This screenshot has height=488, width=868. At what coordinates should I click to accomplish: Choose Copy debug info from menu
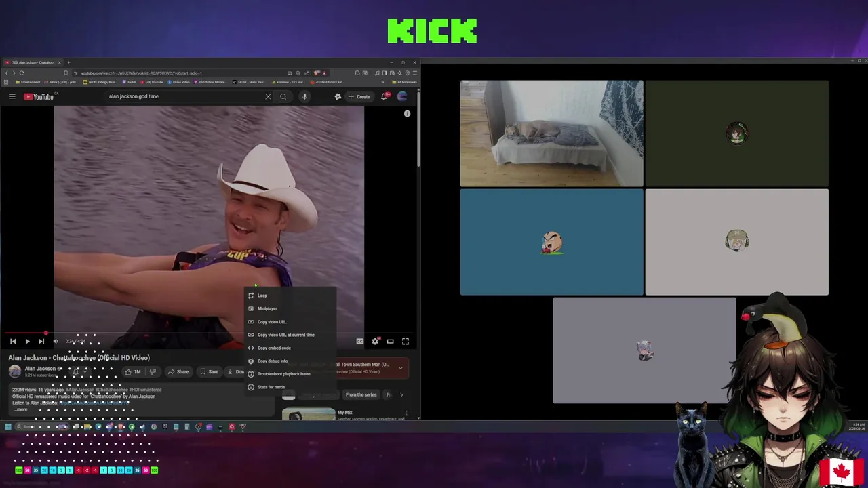tap(290, 361)
